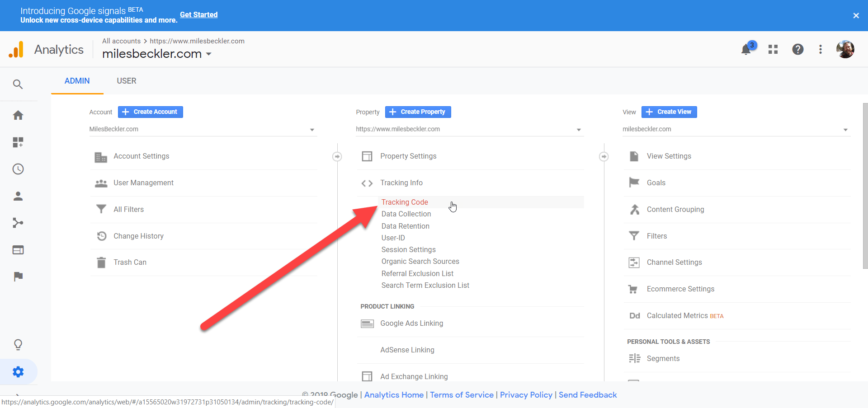Switch to the USER tab
This screenshot has width=868, height=408.
pos(127,81)
